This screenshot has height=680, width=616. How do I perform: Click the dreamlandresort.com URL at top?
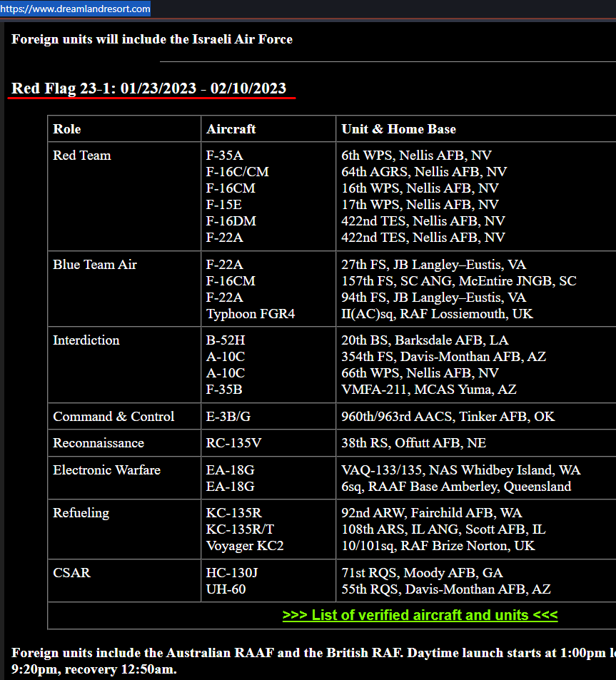pyautogui.click(x=75, y=9)
